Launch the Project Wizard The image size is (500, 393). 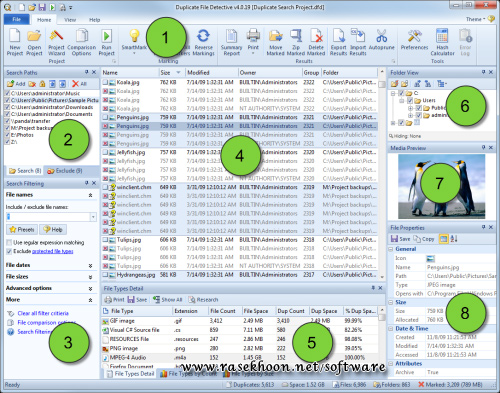tap(56, 43)
